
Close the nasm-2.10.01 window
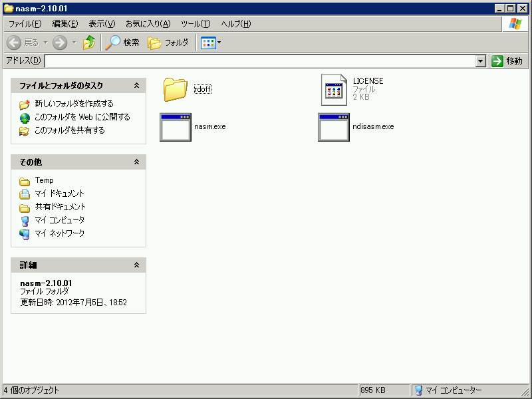522,9
